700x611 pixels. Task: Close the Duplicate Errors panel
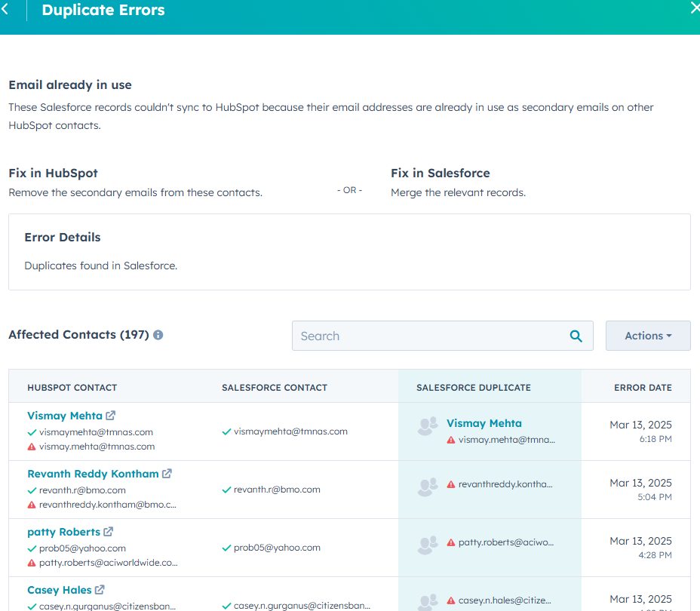(x=695, y=8)
